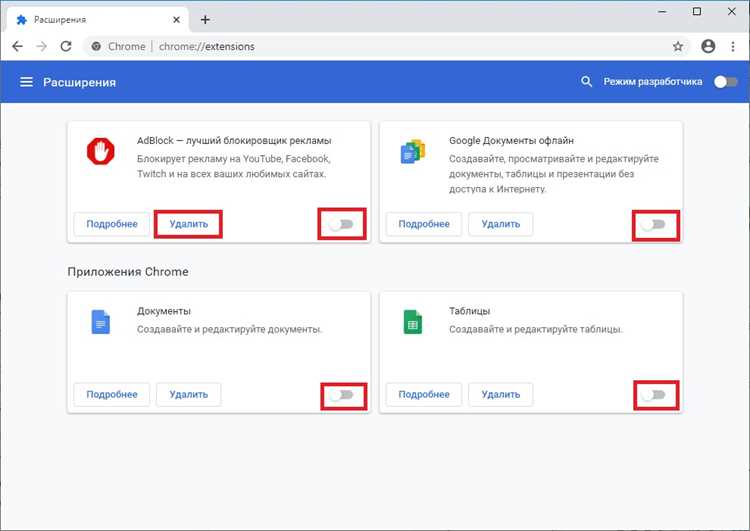Open Chrome's three-dot menu
The height and width of the screenshot is (531, 750).
click(x=733, y=46)
